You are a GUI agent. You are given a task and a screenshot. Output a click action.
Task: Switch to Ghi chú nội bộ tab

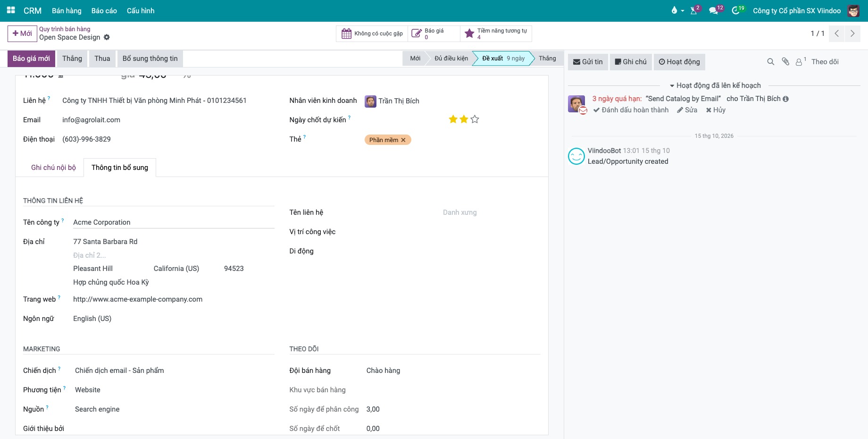pos(53,168)
